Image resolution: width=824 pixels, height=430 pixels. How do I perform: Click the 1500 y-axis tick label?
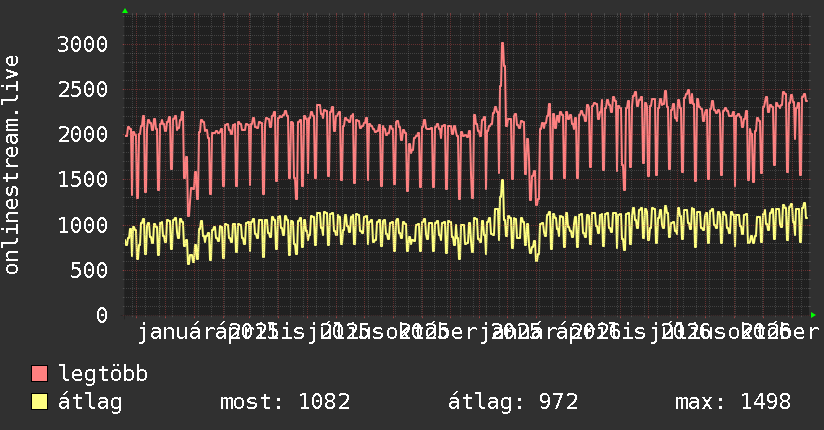[x=83, y=180]
